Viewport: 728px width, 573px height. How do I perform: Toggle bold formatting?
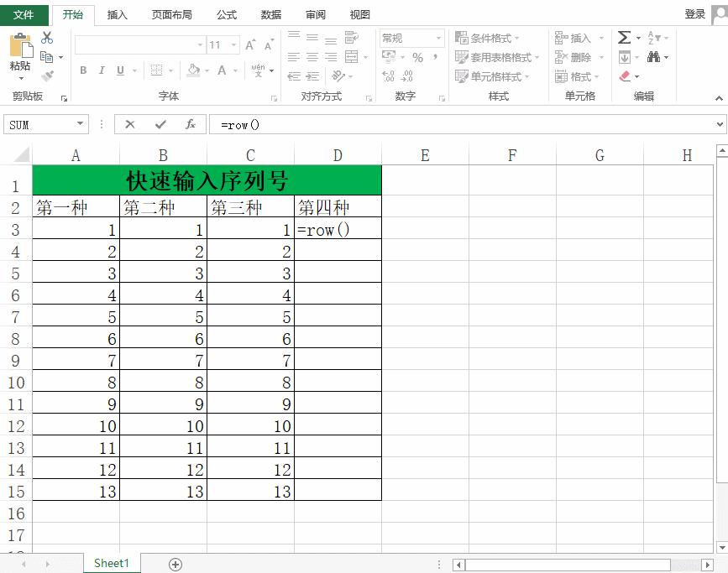coord(82,70)
